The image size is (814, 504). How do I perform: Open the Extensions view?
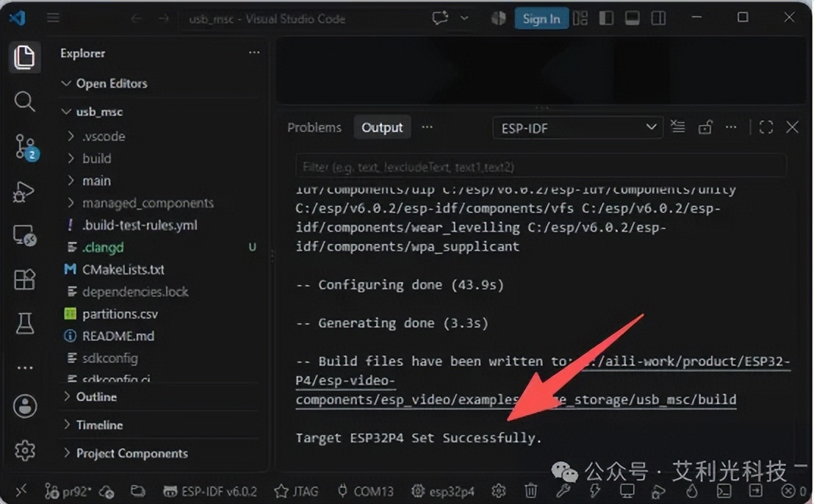pyautogui.click(x=24, y=279)
